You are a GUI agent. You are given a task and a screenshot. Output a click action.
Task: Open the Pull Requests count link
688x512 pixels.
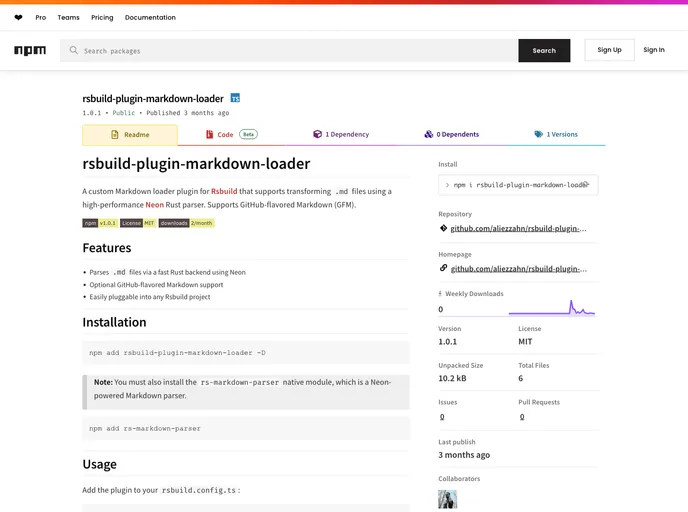point(522,417)
